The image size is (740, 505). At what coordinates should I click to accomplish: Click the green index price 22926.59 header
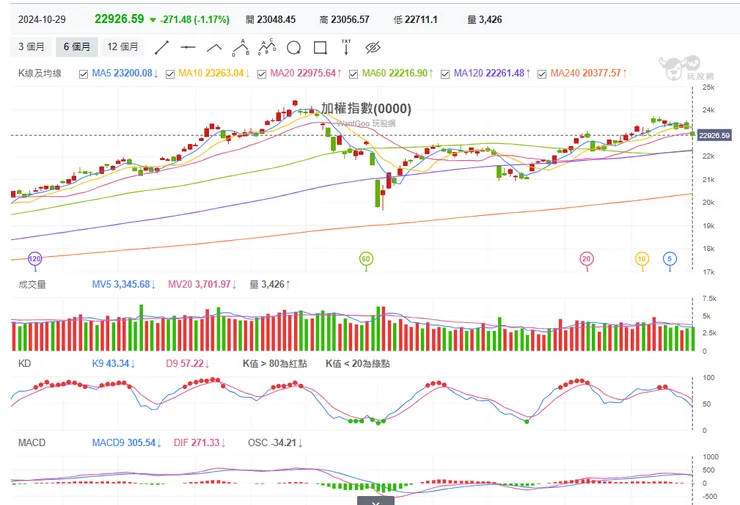(x=119, y=19)
